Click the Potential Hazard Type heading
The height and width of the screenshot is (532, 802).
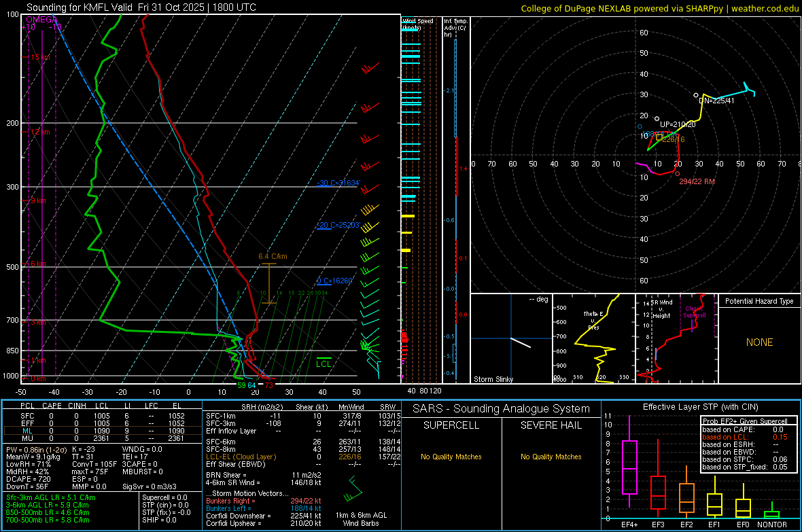(x=759, y=301)
